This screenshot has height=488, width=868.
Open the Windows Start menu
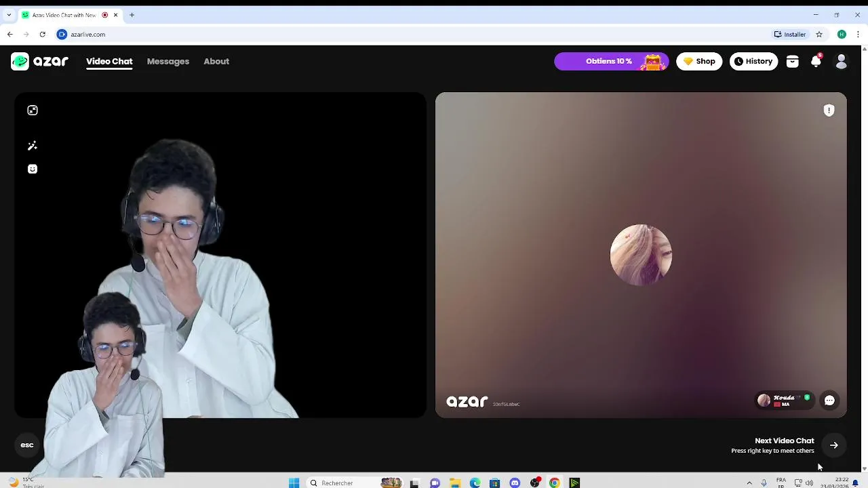tap(294, 483)
